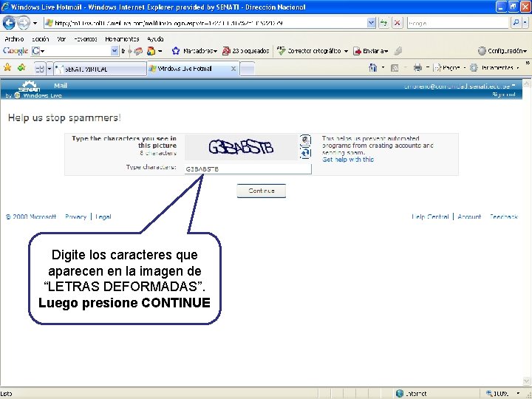
Task: Close the Windows Live Hotmail tab
Action: coord(233,69)
